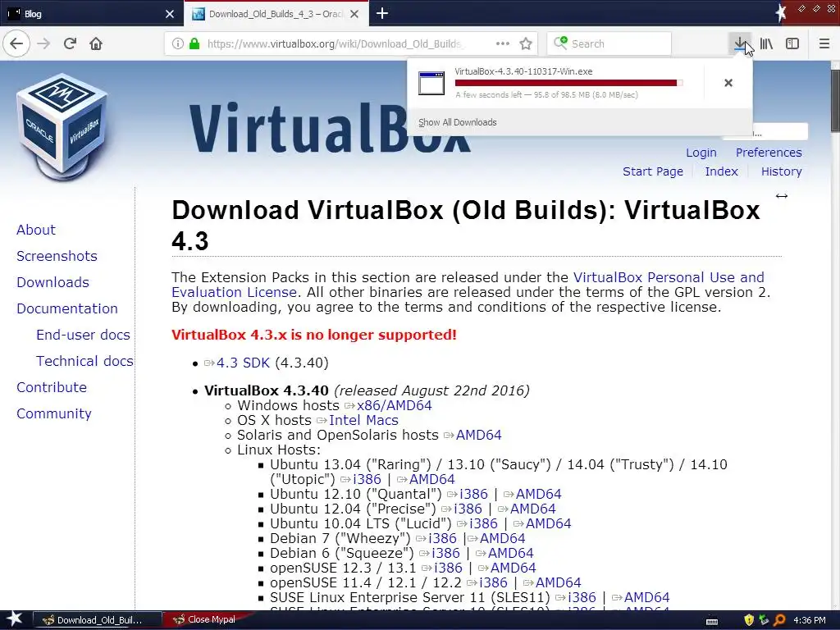Open End-user docs link

point(83,335)
